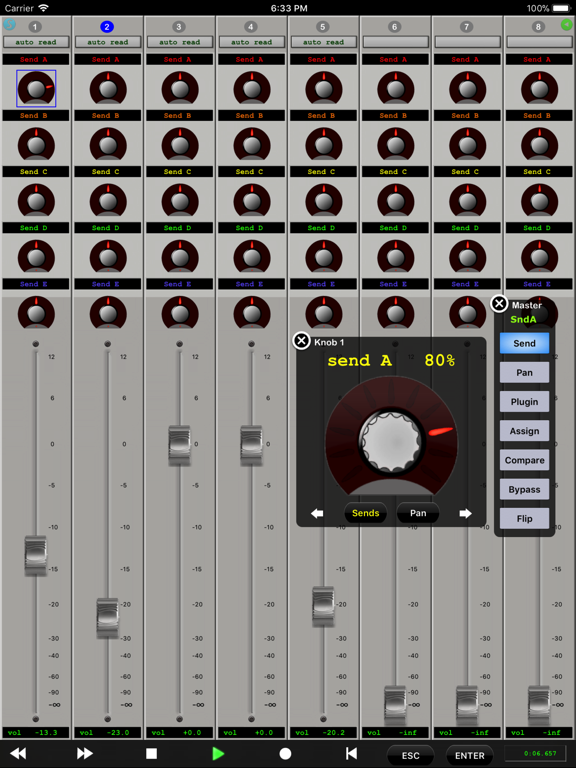Select the Pan mode in Master panel
576x768 pixels.
click(x=524, y=373)
